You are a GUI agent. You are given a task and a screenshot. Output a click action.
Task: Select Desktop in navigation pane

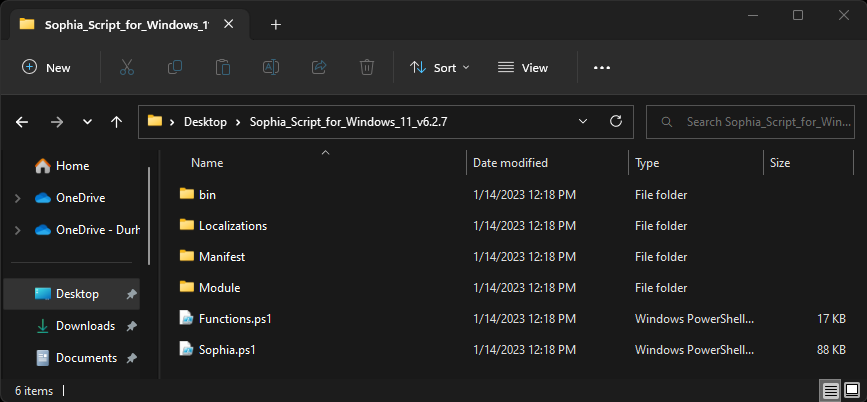pos(71,294)
